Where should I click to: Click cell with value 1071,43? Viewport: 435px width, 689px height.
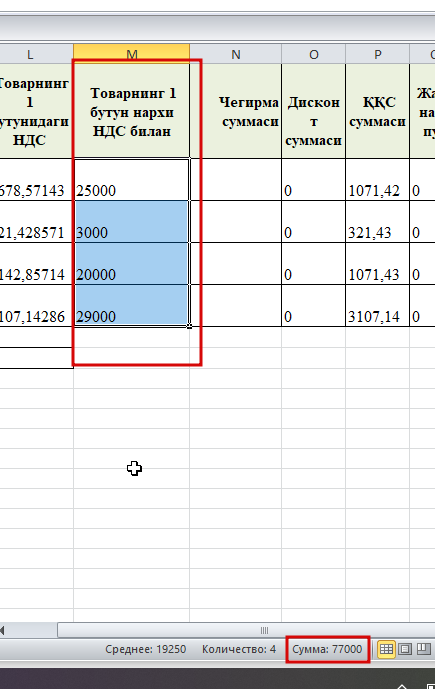point(377,264)
